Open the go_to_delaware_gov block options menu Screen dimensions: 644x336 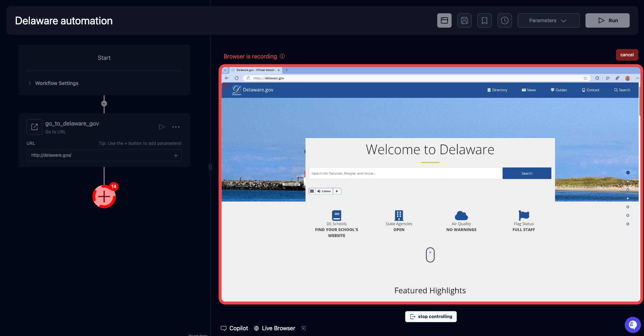[x=176, y=127]
